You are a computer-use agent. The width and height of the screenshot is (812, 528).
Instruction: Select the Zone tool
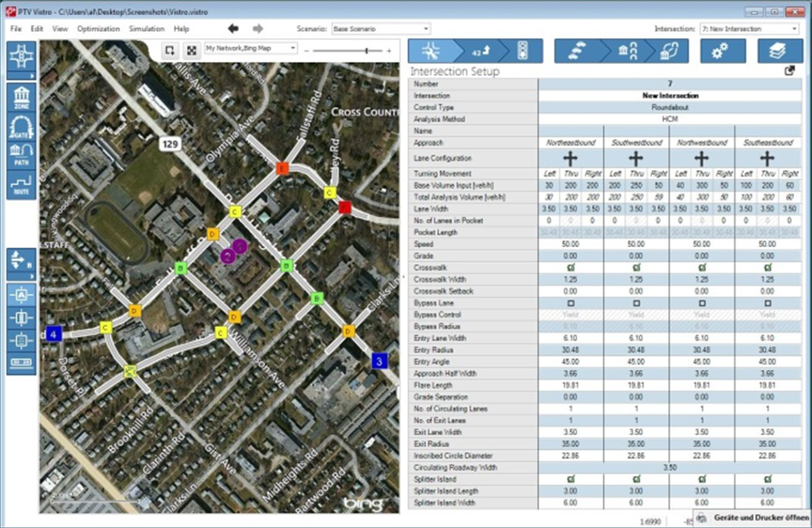pos(21,97)
